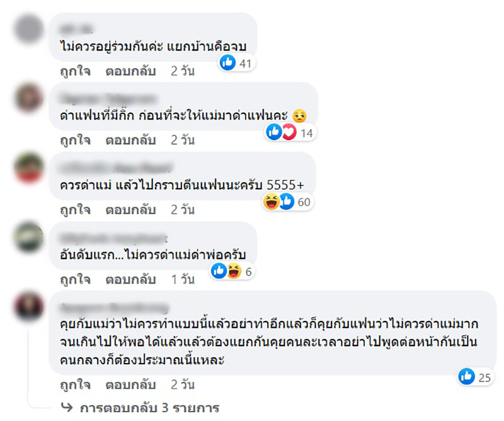Open reactions list by clicking count 41
Viewport: 504px width, 421px height.
244,62
